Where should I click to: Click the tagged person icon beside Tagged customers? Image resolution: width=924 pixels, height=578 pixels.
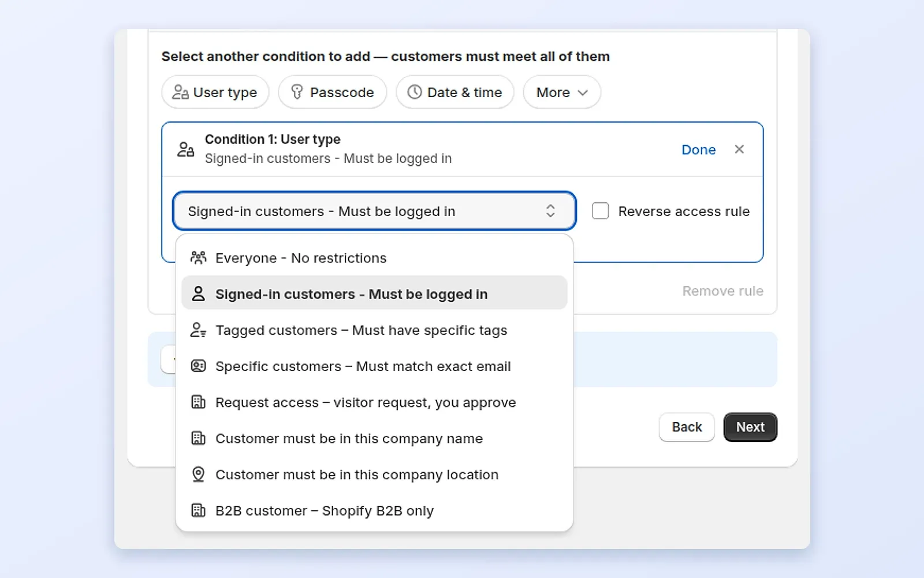198,330
